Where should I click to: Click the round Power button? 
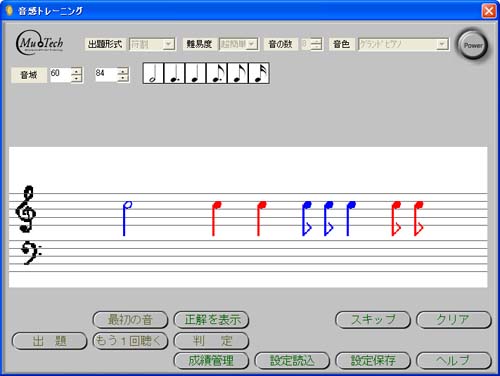click(x=472, y=45)
